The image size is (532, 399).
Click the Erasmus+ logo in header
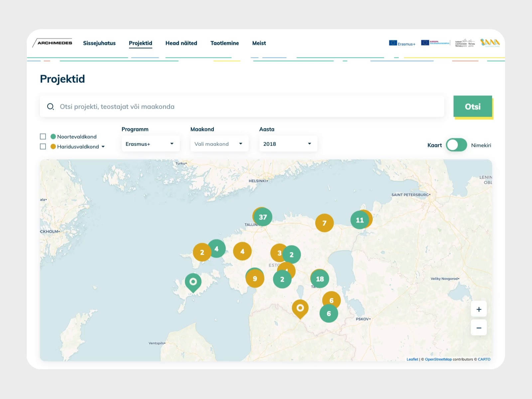tap(402, 43)
